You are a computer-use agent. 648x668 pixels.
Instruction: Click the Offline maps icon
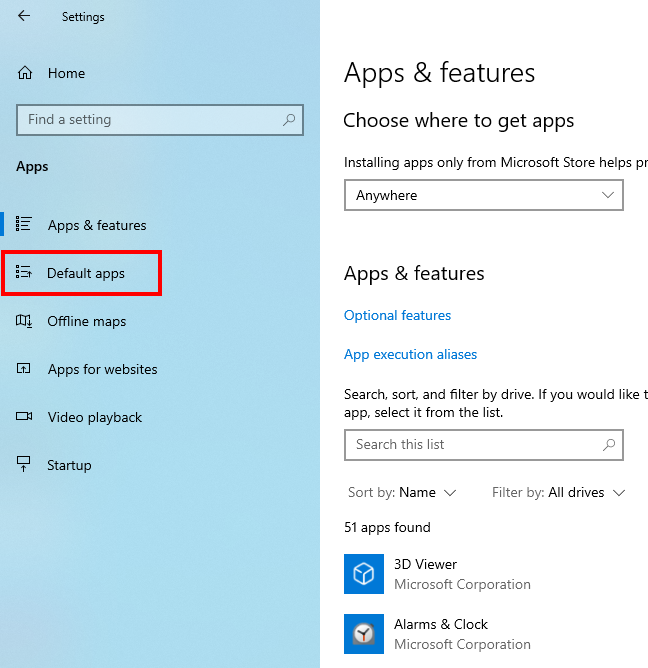[x=24, y=321]
